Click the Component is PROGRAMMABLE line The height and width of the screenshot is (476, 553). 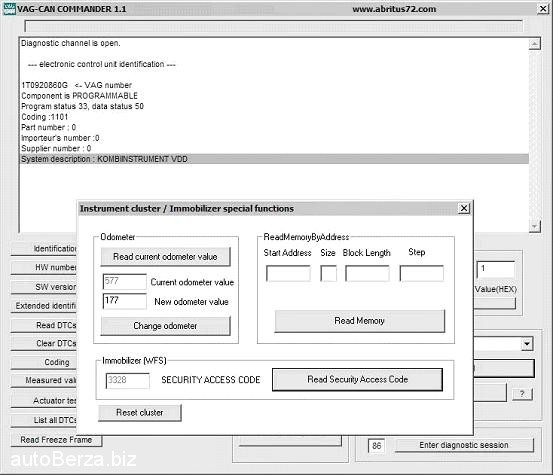79,96
